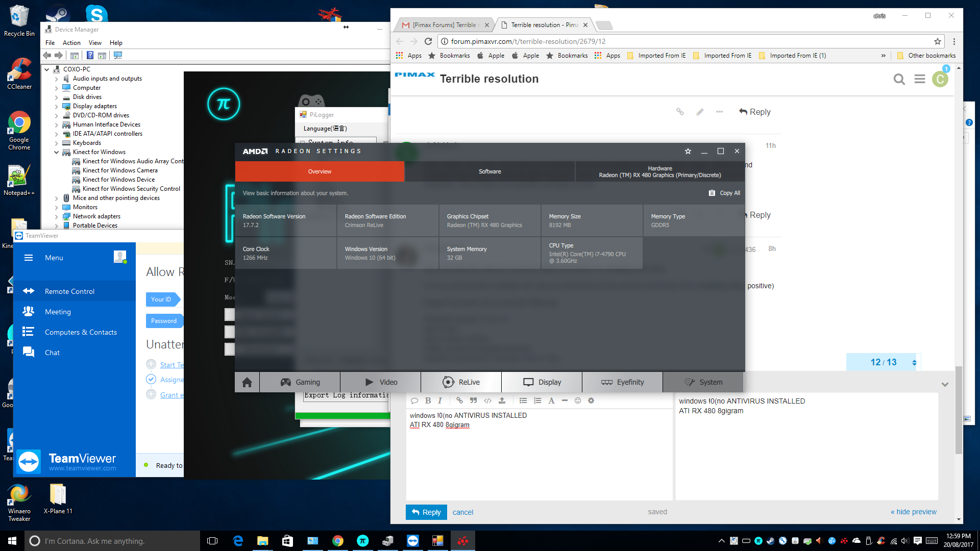Open Device Manager File menu
Image resolution: width=980 pixels, height=551 pixels.
click(x=50, y=43)
